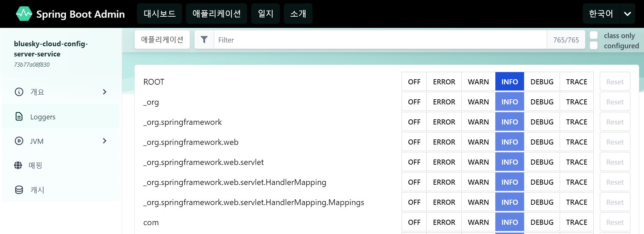Open the 대시보드 menu
644x234 pixels.
pos(159,14)
